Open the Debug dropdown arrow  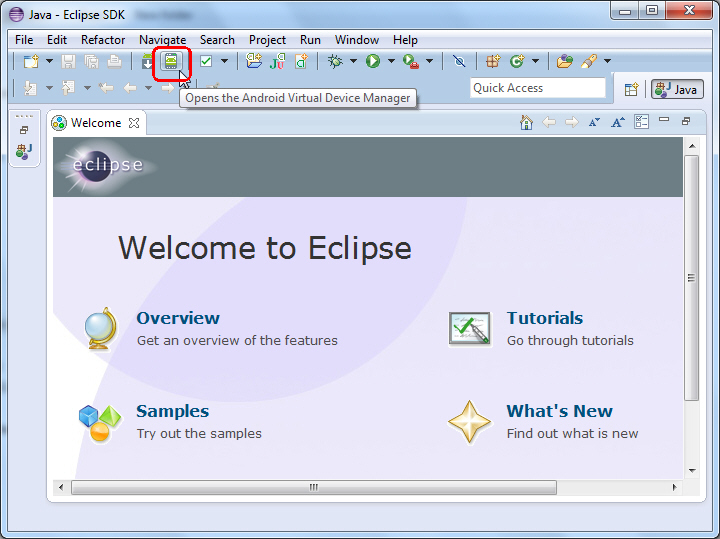coord(353,61)
